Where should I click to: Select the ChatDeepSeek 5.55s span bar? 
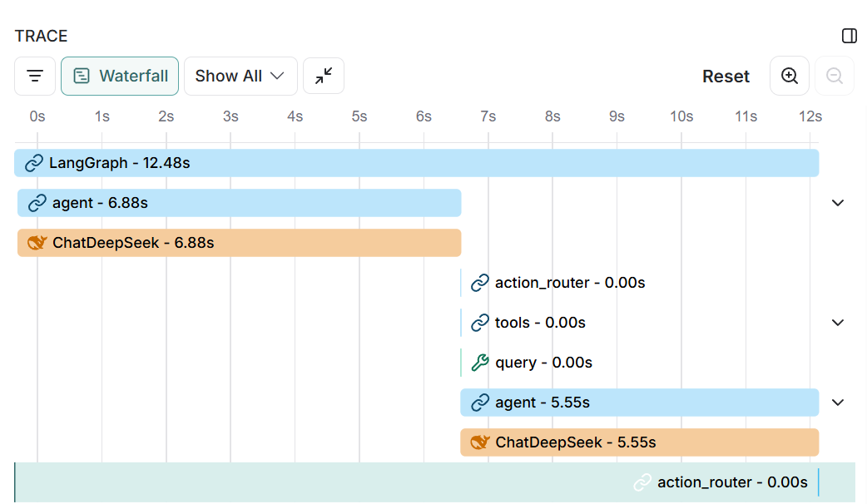coord(640,442)
